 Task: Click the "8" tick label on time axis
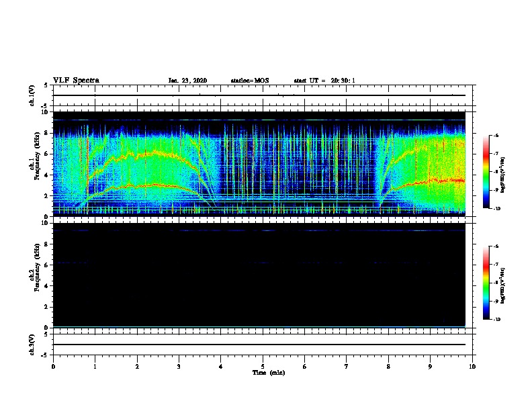388,367
